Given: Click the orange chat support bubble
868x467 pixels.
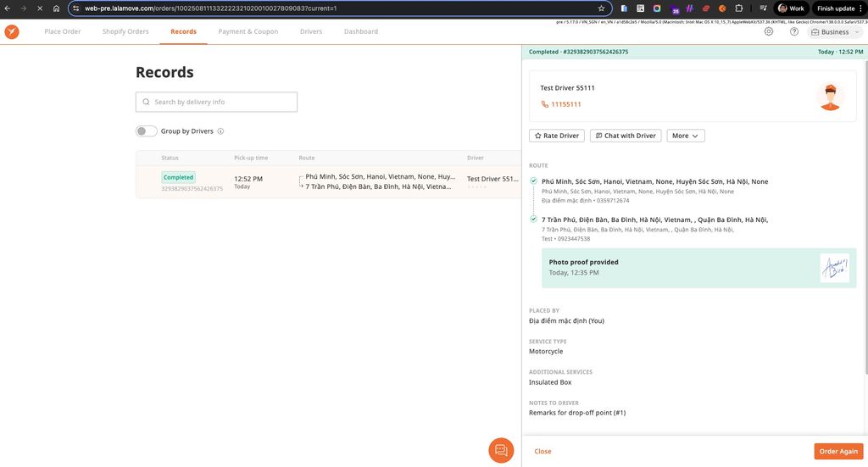Looking at the screenshot, I should pyautogui.click(x=501, y=450).
